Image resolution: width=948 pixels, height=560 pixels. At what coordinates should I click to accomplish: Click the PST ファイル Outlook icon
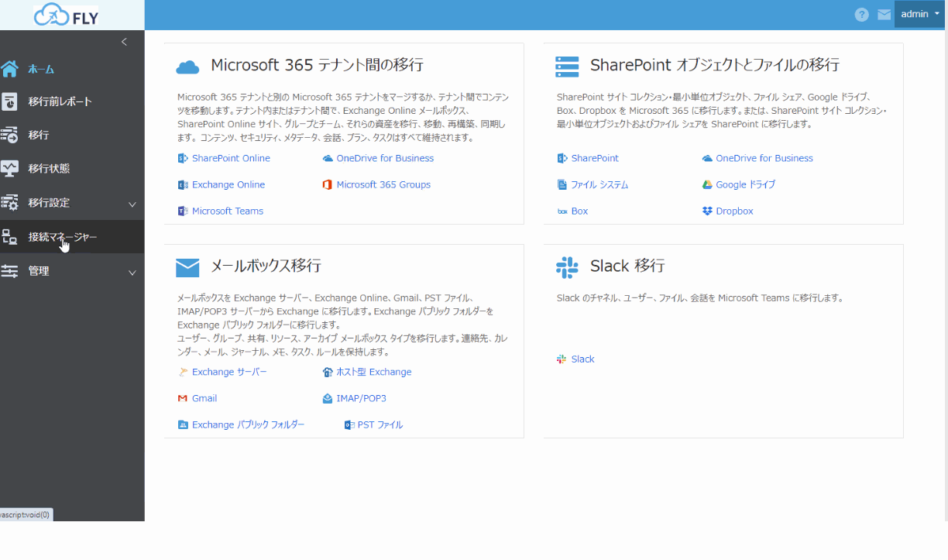349,424
